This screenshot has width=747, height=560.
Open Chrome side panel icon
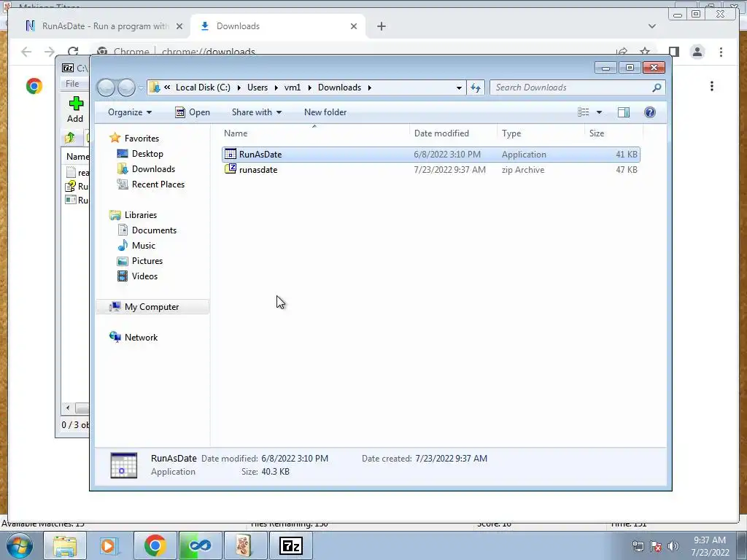coord(673,52)
